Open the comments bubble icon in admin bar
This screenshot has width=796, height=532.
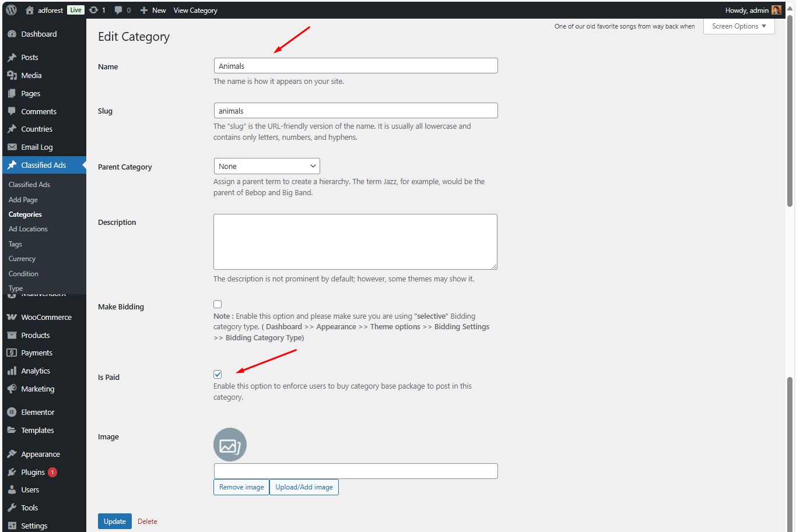[118, 10]
